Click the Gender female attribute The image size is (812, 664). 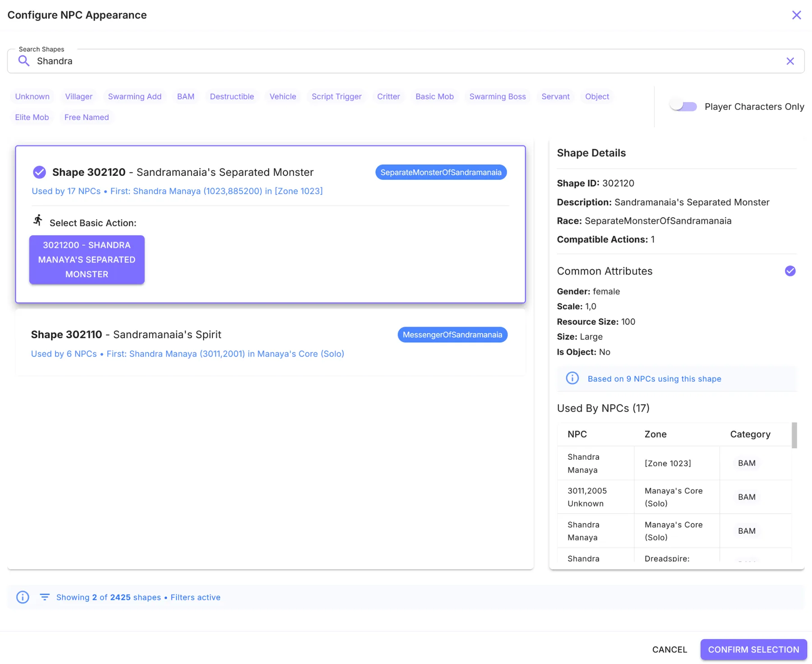(588, 291)
